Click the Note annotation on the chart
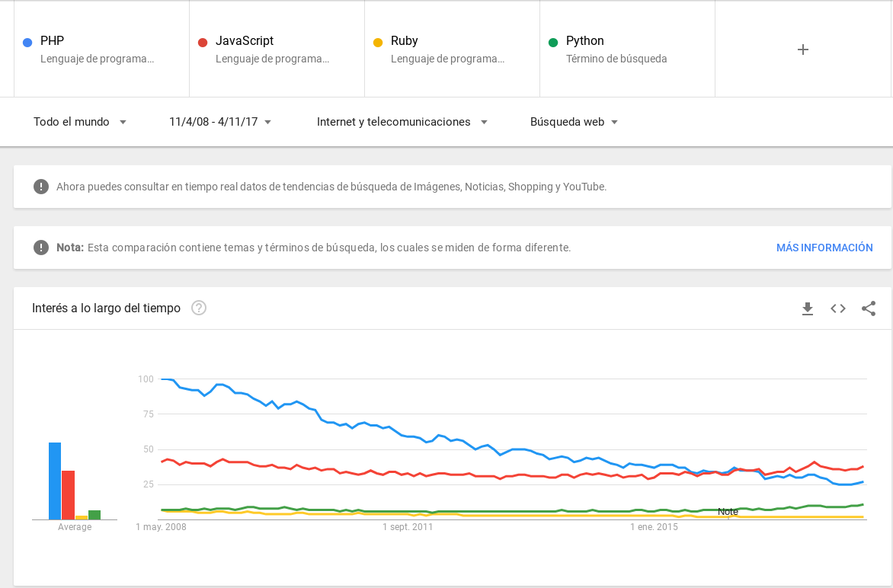This screenshot has height=588, width=893. (728, 512)
